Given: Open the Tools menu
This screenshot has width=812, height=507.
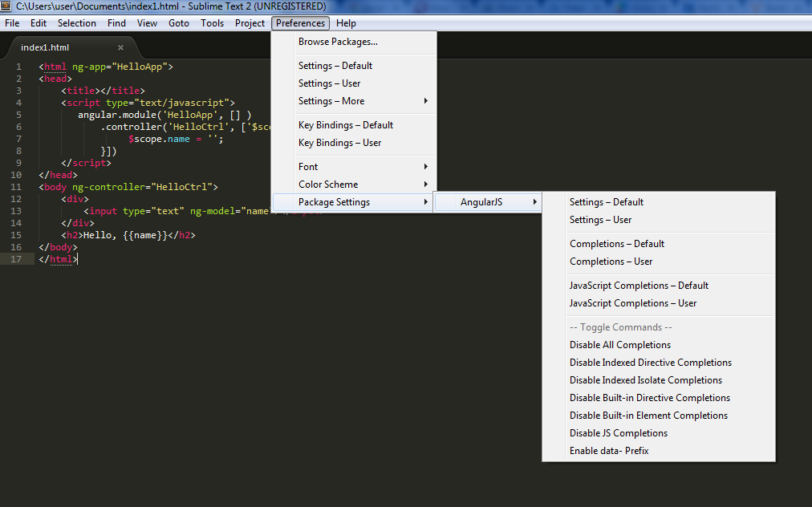Looking at the screenshot, I should (x=213, y=23).
